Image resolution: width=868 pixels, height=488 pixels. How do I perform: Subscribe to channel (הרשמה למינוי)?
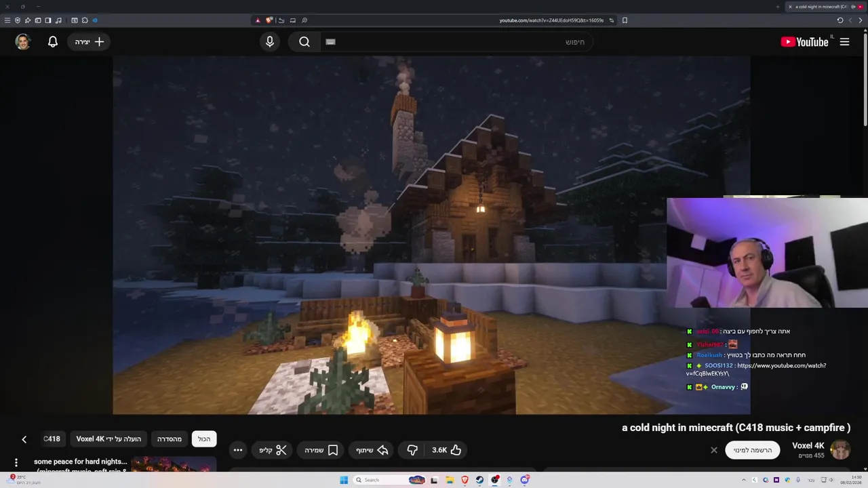(753, 450)
